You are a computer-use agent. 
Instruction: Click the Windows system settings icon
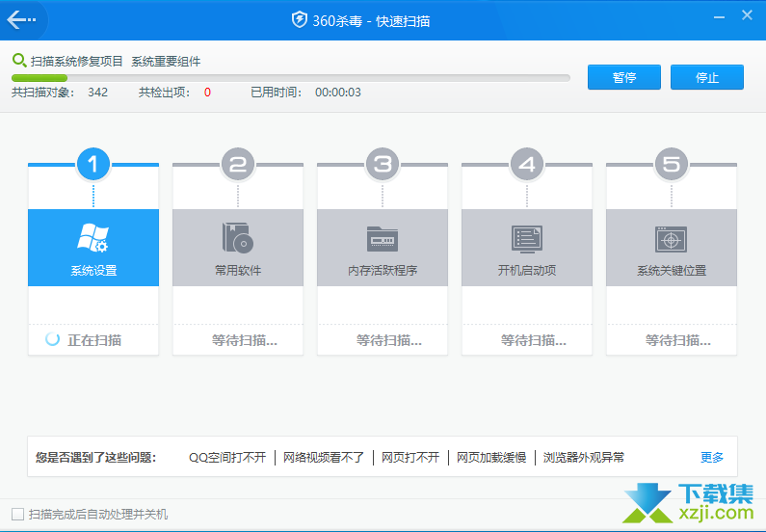(x=92, y=238)
